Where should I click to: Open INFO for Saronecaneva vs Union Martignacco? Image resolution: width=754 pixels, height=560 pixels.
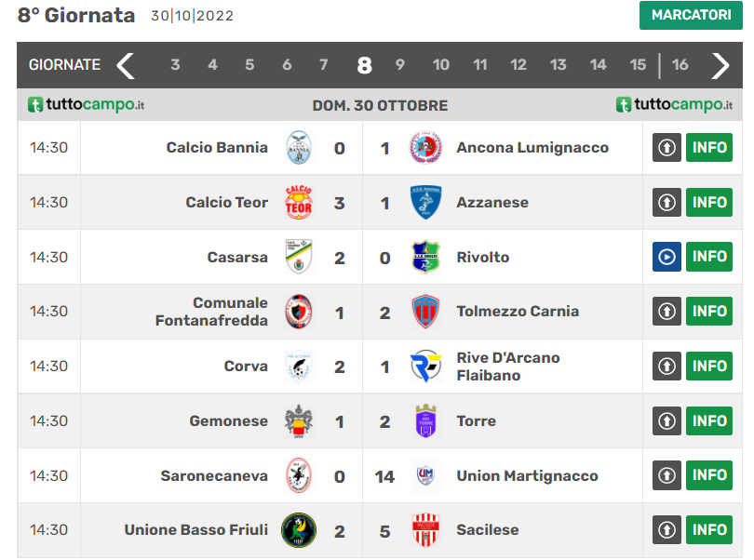click(x=709, y=476)
